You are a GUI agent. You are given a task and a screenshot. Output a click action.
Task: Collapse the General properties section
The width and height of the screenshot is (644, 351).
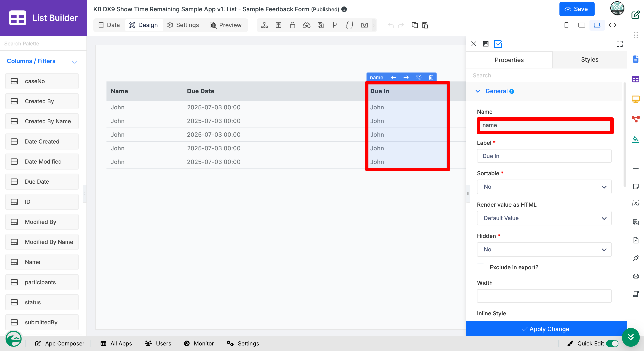click(x=478, y=91)
